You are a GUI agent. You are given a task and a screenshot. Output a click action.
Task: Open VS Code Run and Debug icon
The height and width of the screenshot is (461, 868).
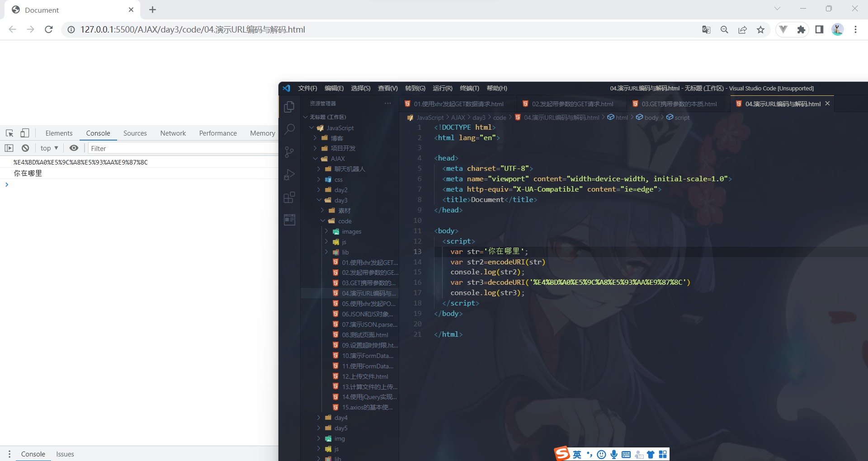coord(289,174)
